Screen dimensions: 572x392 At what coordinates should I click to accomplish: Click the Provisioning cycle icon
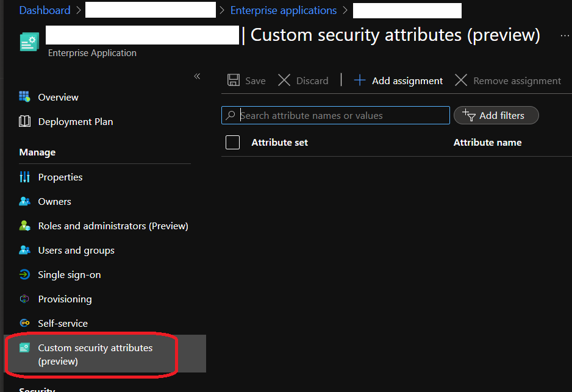pyautogui.click(x=24, y=299)
